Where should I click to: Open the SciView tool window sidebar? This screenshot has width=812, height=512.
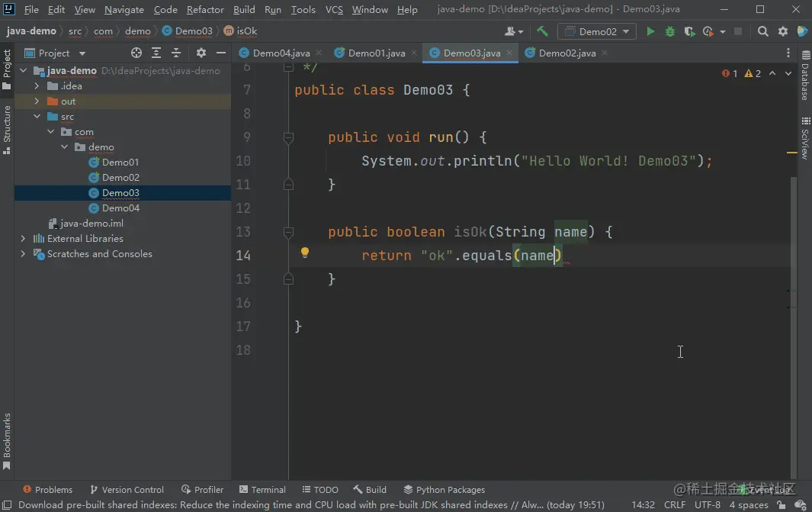pyautogui.click(x=805, y=138)
